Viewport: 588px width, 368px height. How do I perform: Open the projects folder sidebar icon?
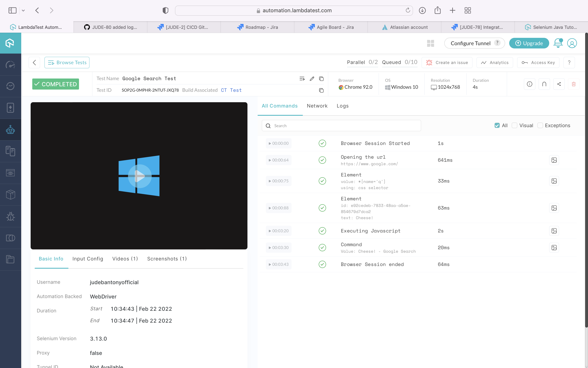(x=10, y=259)
